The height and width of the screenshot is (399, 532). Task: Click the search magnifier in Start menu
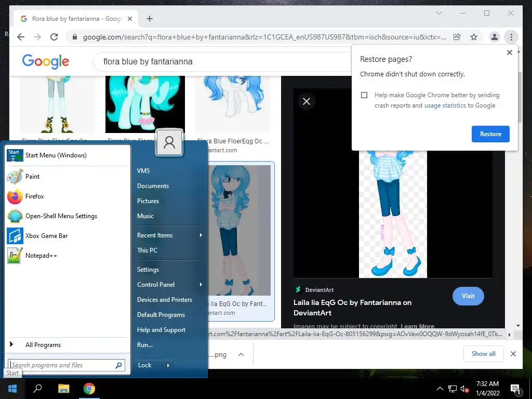coord(118,365)
